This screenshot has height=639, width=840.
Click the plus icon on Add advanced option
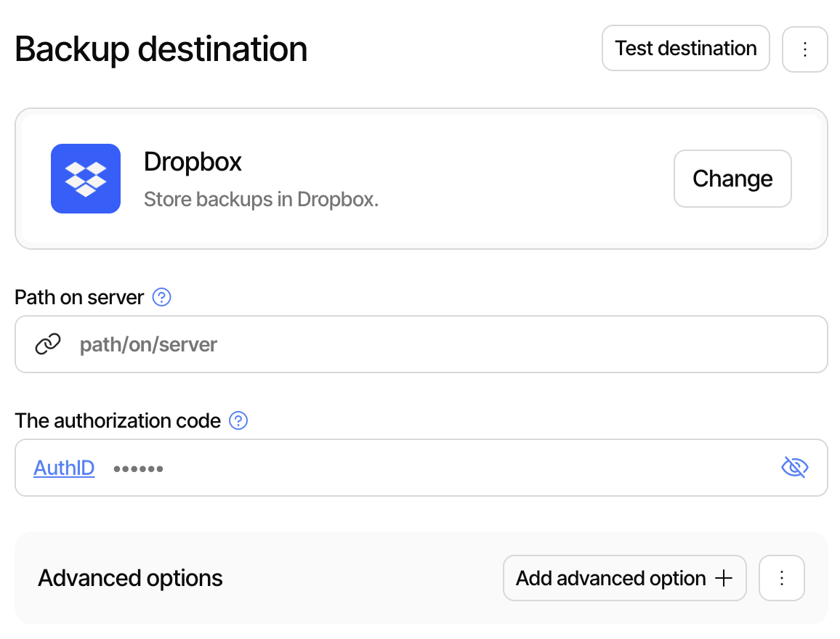point(724,577)
